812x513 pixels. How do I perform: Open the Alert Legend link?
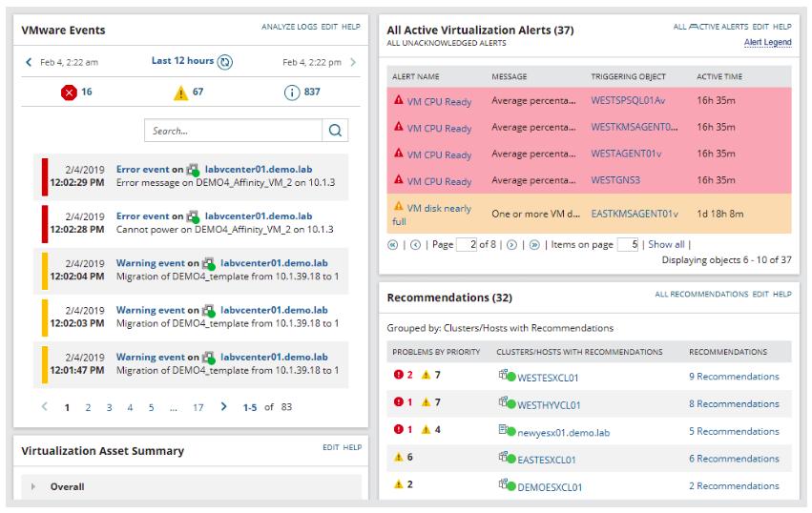point(767,42)
